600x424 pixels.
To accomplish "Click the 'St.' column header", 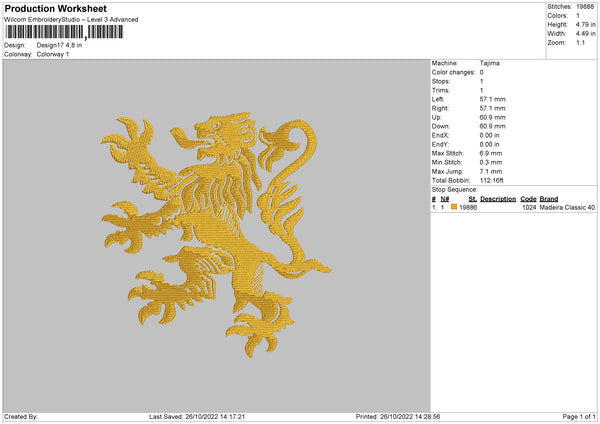I will (473, 199).
